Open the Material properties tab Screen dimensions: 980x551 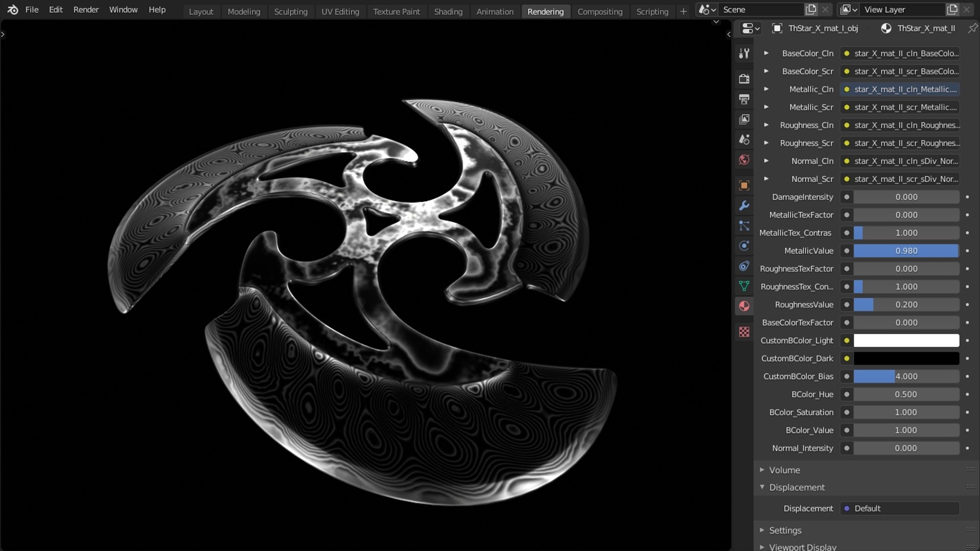pyautogui.click(x=744, y=306)
